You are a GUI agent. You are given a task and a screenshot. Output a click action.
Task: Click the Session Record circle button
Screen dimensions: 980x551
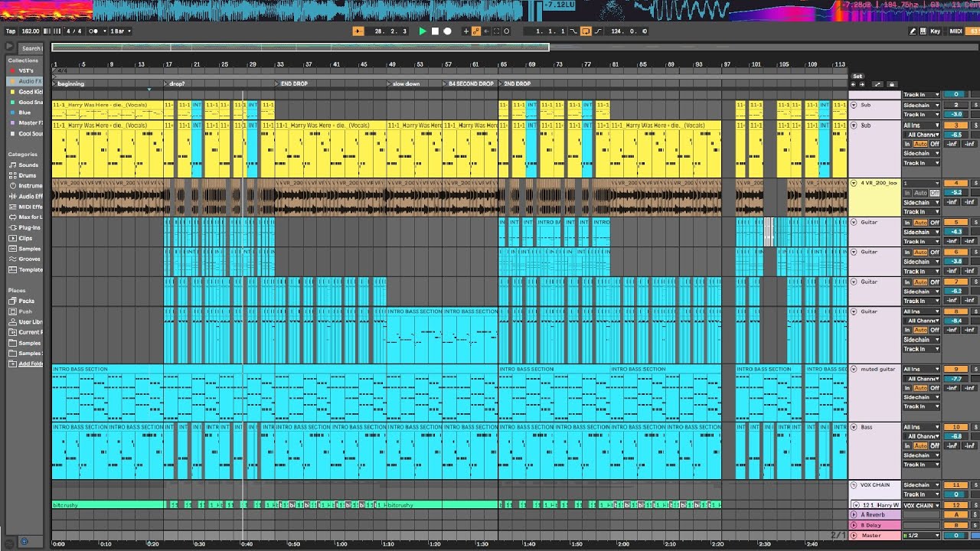(x=506, y=31)
